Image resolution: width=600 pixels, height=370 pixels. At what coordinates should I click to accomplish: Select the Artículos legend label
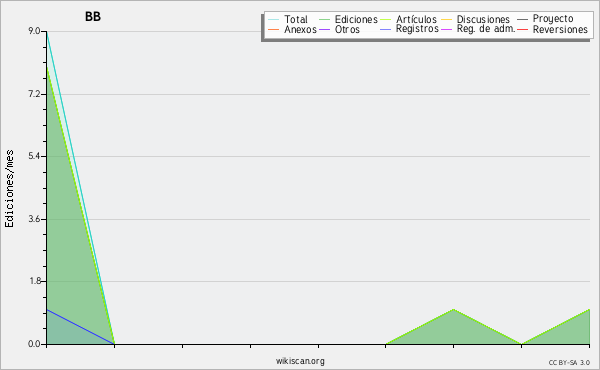click(x=416, y=19)
